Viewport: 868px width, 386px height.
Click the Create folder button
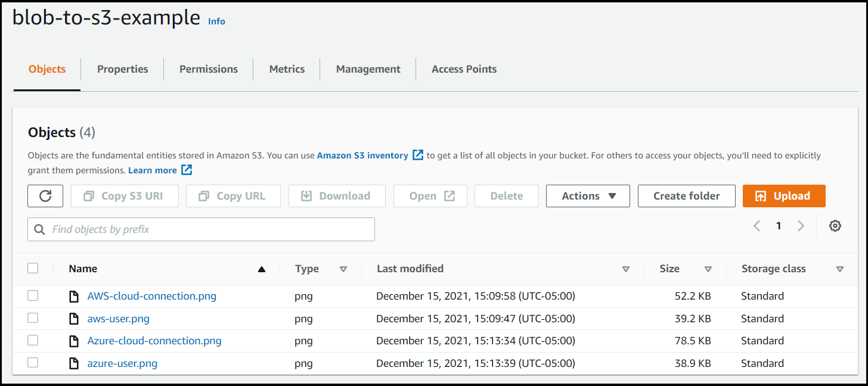(687, 196)
